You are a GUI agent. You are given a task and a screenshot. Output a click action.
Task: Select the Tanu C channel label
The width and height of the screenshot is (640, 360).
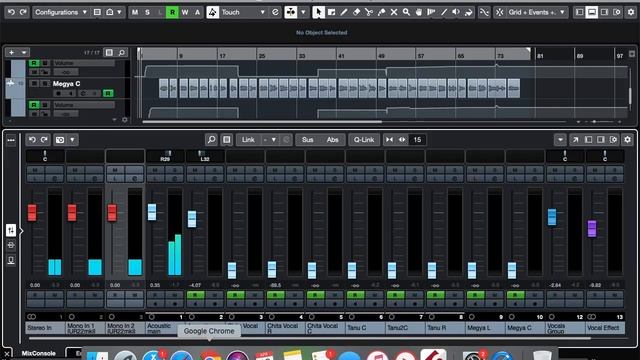pos(365,328)
